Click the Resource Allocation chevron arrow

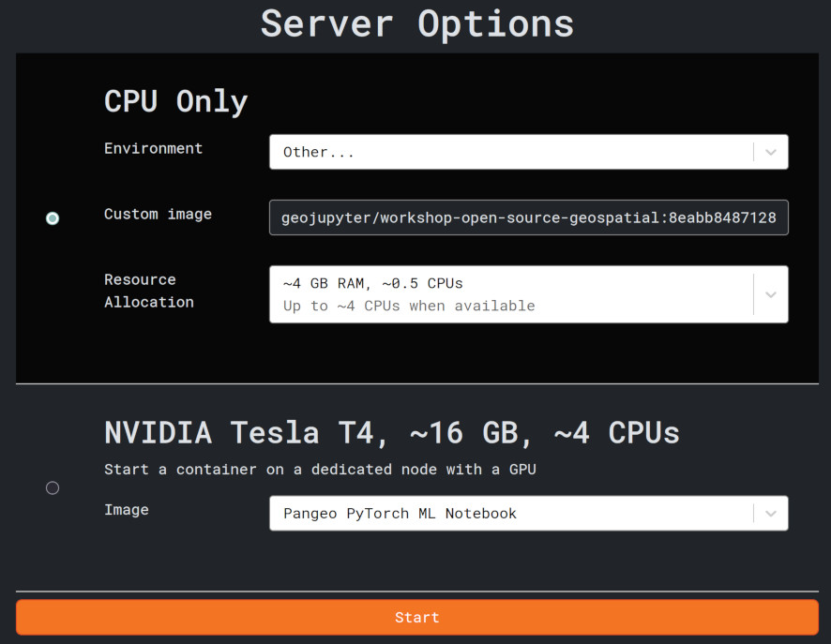tap(770, 294)
